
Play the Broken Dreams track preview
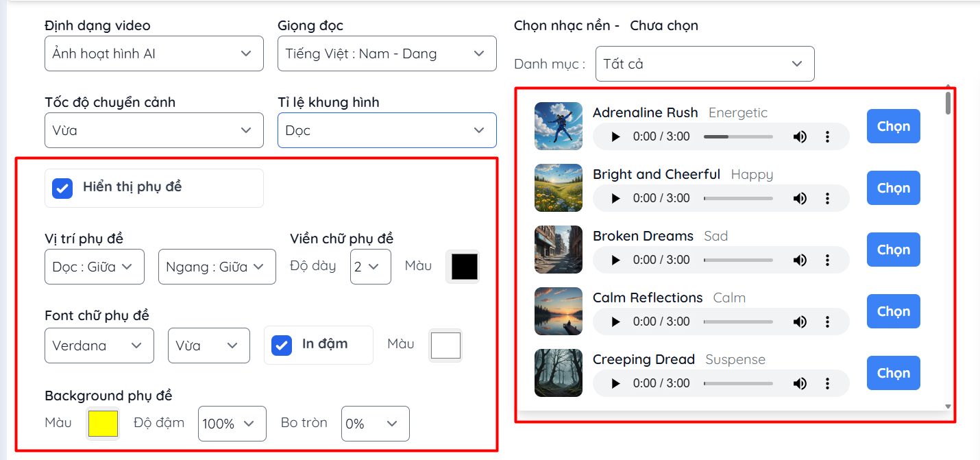pyautogui.click(x=615, y=260)
